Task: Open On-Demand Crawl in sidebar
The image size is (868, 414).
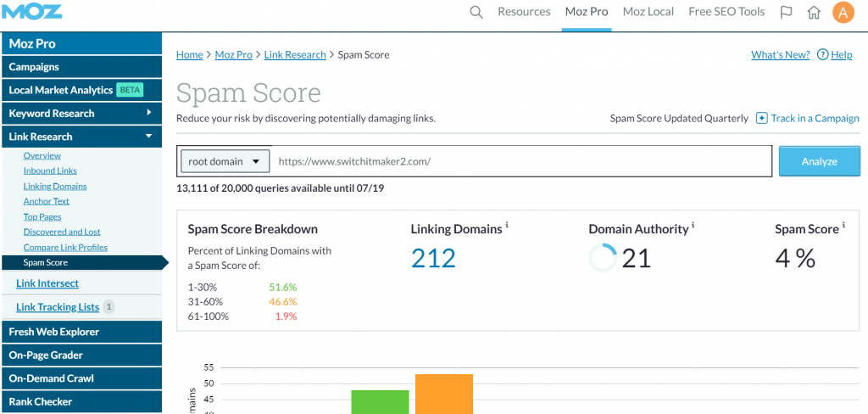Action: (81, 378)
